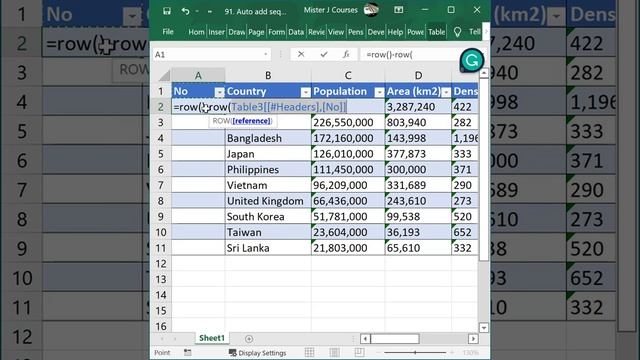The width and height of the screenshot is (640, 360).
Task: Click horizontal scrollbar left arrow
Action: tap(365, 338)
